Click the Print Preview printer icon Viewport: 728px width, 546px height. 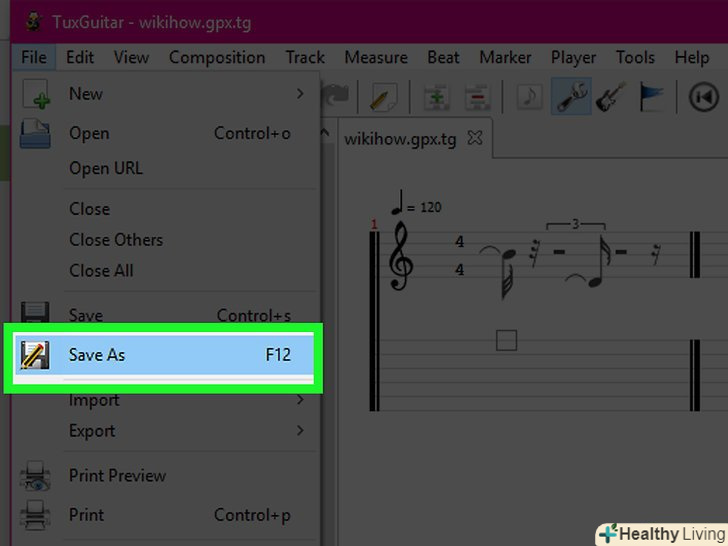(35, 476)
